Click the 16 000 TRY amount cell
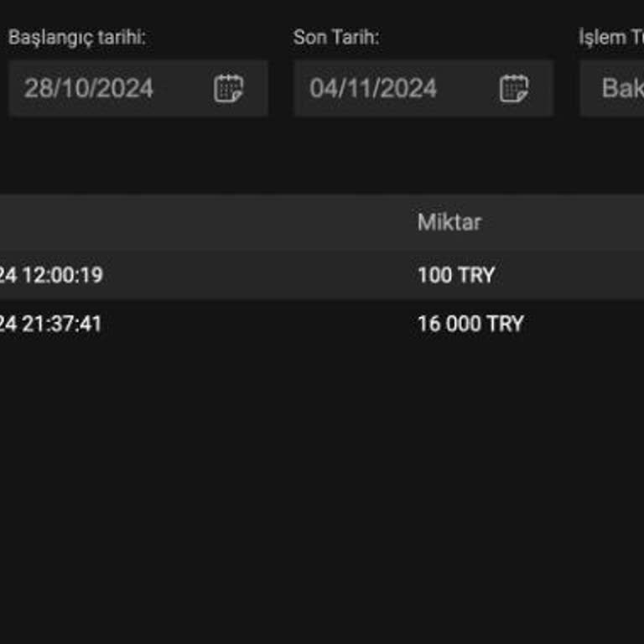Image resolution: width=644 pixels, height=644 pixels. (x=470, y=324)
